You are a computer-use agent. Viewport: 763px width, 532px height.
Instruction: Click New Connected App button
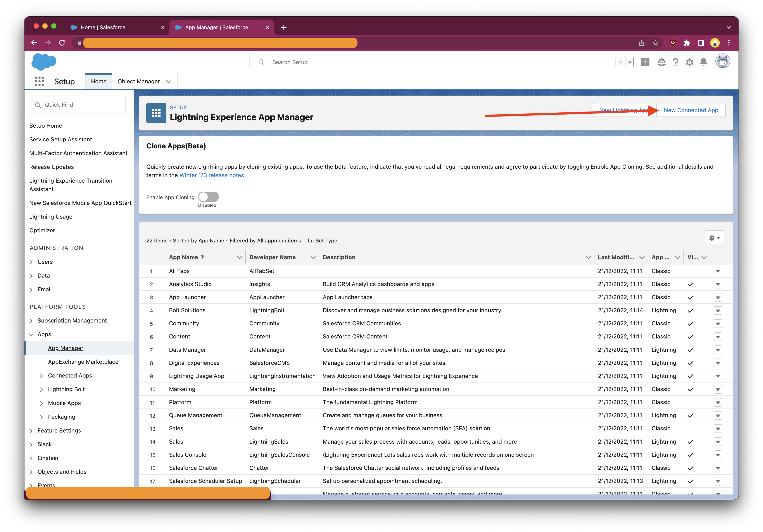(x=691, y=110)
